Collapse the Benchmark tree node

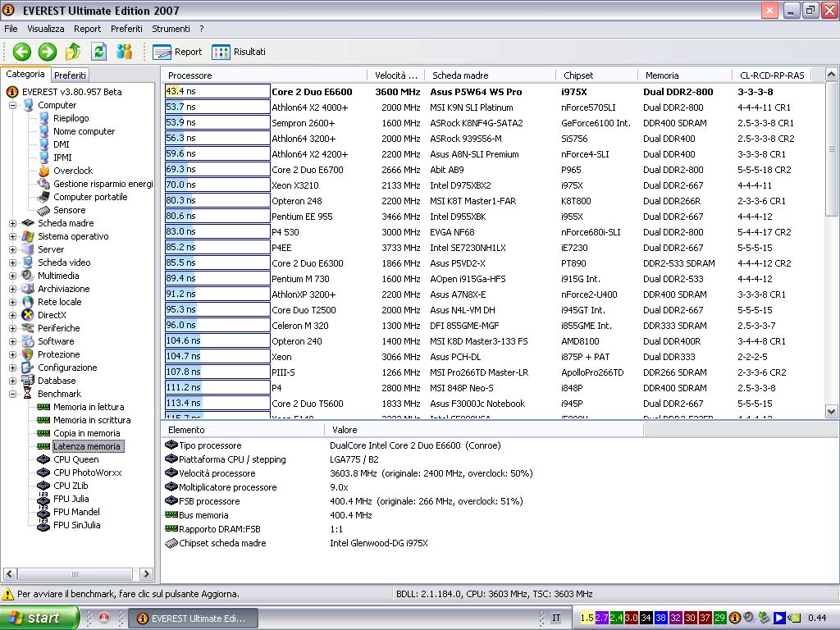(x=12, y=394)
